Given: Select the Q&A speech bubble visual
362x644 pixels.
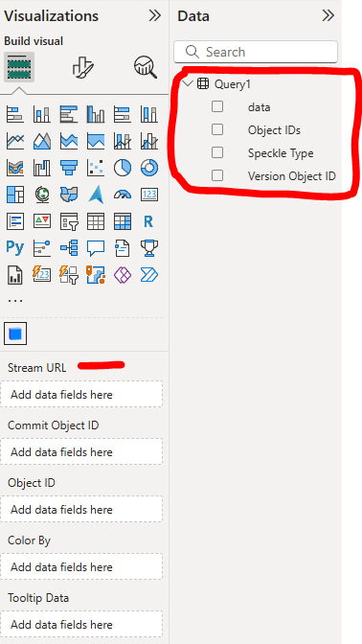Looking at the screenshot, I should coord(96,248).
